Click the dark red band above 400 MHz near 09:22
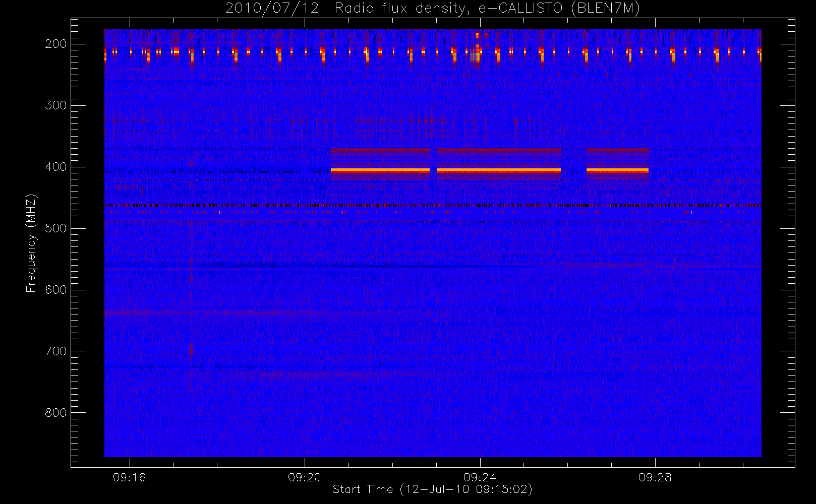Screen dimensions: 816x504 point(380,150)
